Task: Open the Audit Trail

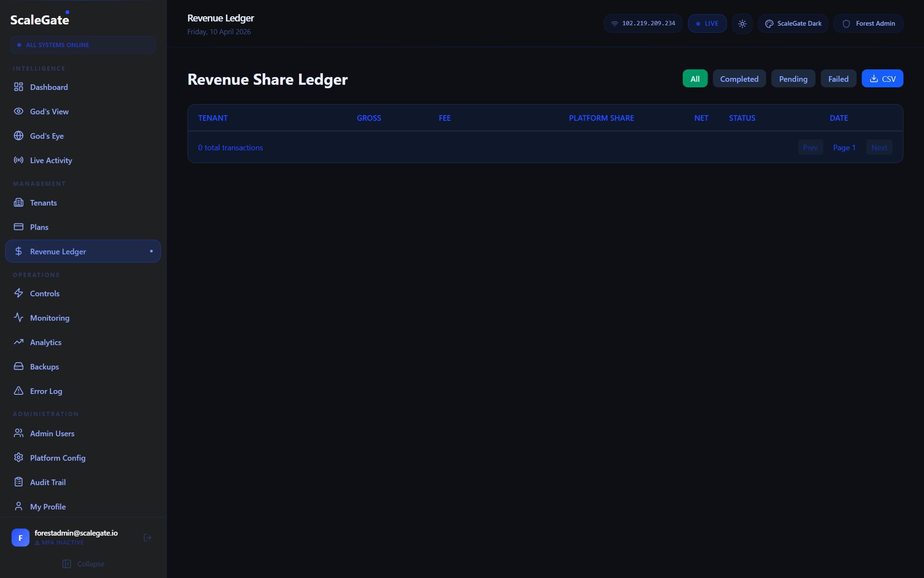Action: [x=48, y=482]
